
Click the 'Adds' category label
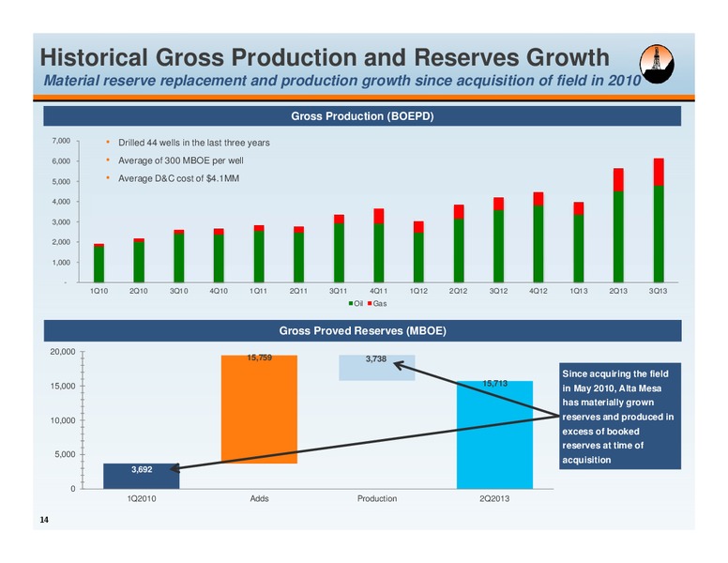point(259,498)
